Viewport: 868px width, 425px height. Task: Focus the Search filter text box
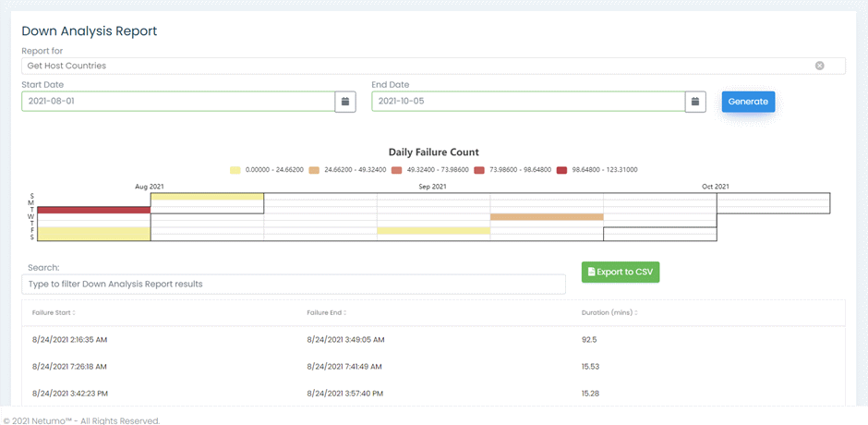click(x=294, y=285)
